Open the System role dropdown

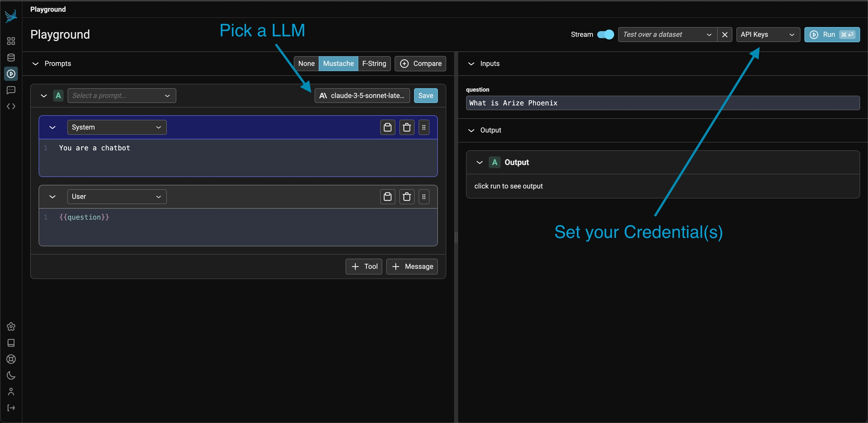[117, 128]
